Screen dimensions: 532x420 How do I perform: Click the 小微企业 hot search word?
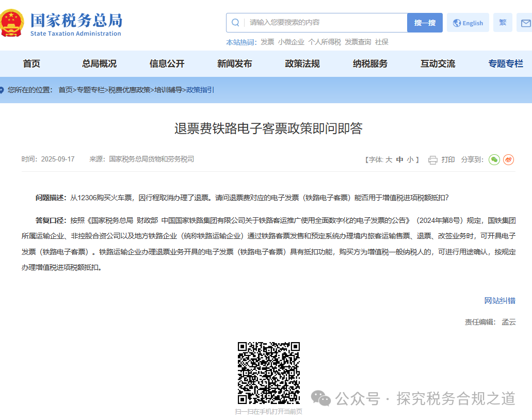point(291,42)
